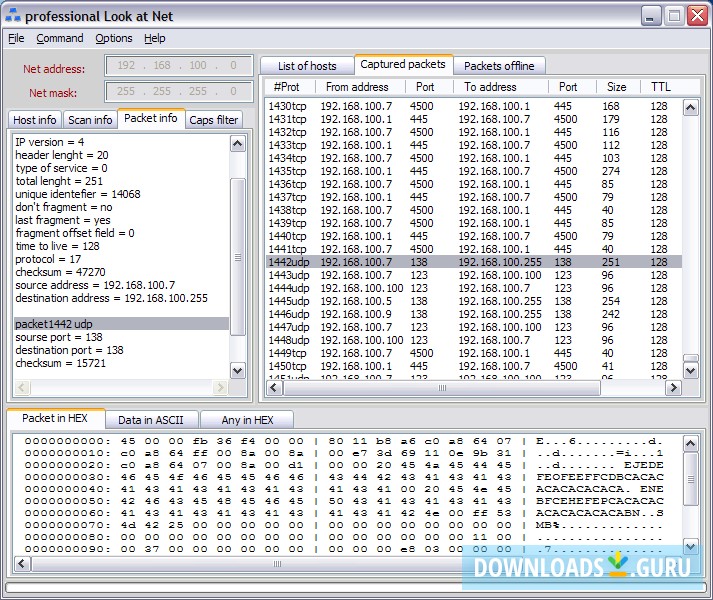The width and height of the screenshot is (713, 600).
Task: Open the File menu
Action: point(16,38)
